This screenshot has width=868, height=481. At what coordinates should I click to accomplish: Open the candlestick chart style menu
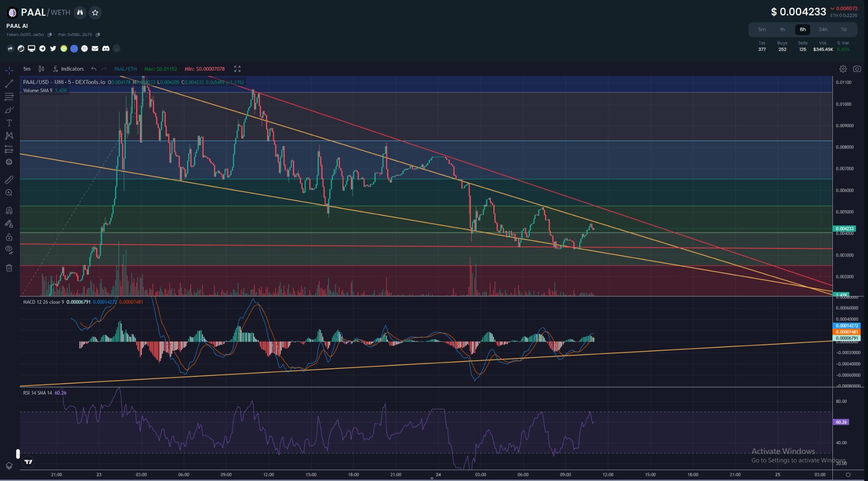click(x=41, y=69)
